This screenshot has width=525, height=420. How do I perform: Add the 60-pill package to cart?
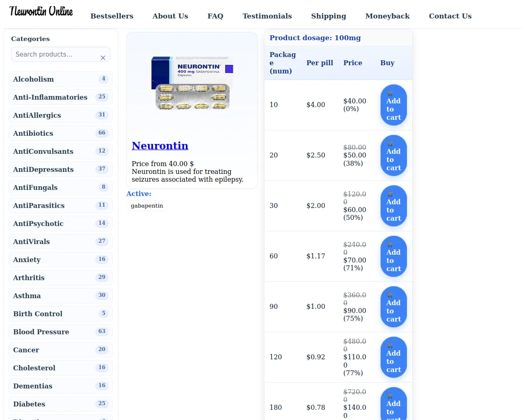(393, 256)
